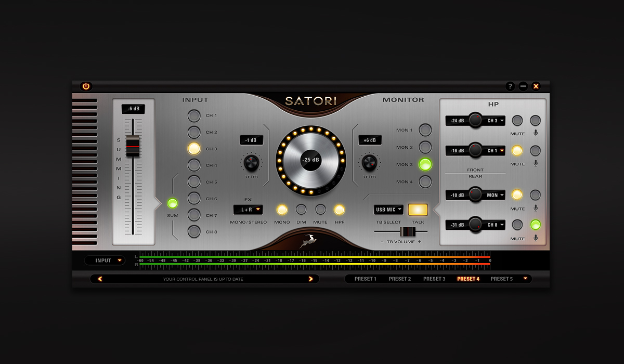Click the microphone icon beside CH 3 headphone row
The height and width of the screenshot is (364, 624).
[536, 133]
